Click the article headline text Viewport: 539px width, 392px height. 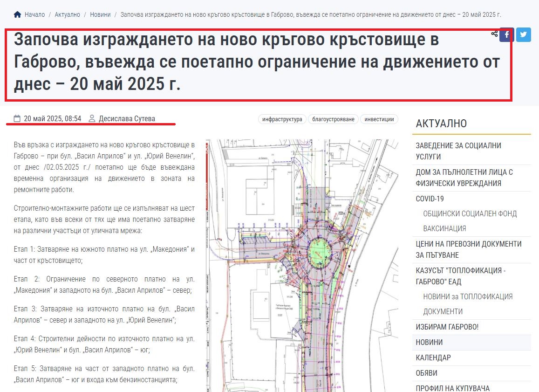257,62
